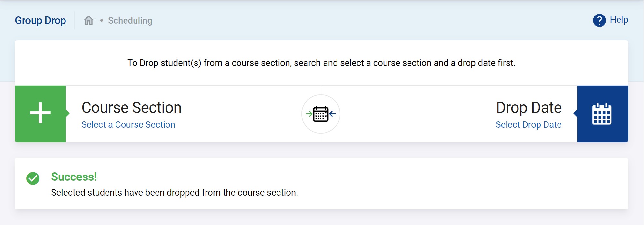
Task: Click the green Success checkmark icon
Action: click(33, 178)
